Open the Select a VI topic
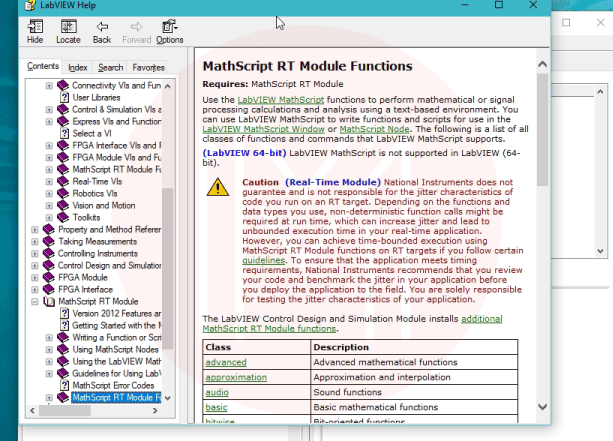The width and height of the screenshot is (613, 441). pos(92,134)
